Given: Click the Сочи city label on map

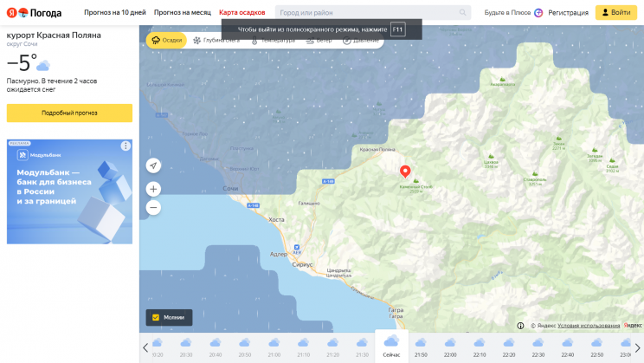Looking at the screenshot, I should 230,188.
